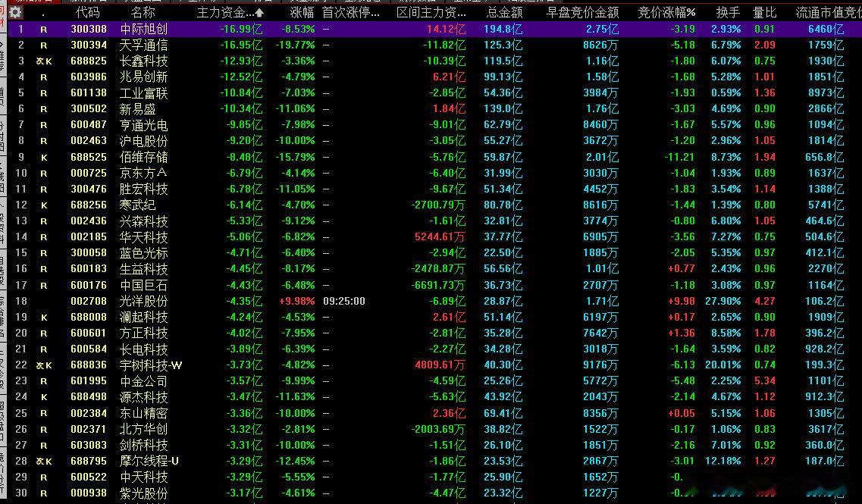This screenshot has height=504, width=862.
Task: Select the stock name 摩尔线程-U
Action: (x=149, y=461)
